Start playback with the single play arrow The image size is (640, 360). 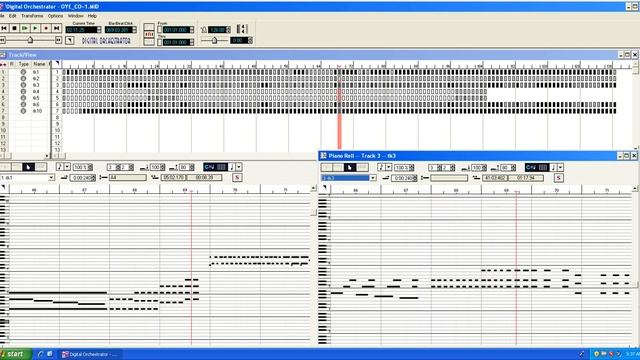pos(36,28)
